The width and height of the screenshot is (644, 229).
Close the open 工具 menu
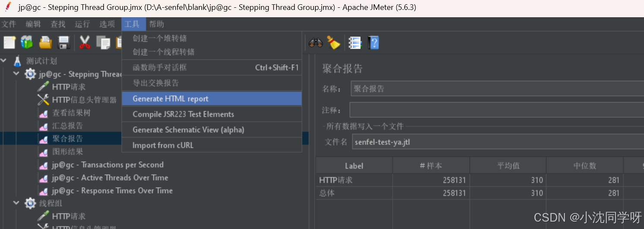point(133,24)
